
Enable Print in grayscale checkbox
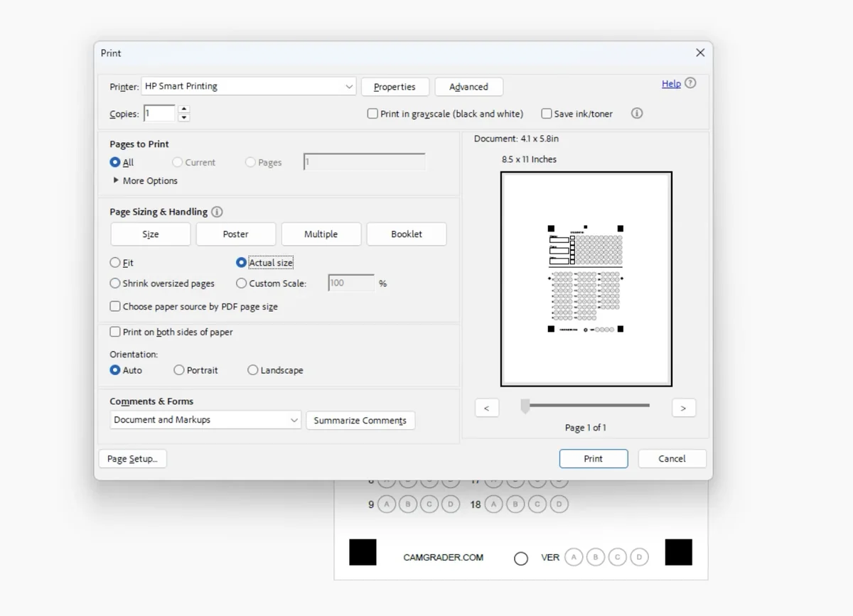pos(372,114)
